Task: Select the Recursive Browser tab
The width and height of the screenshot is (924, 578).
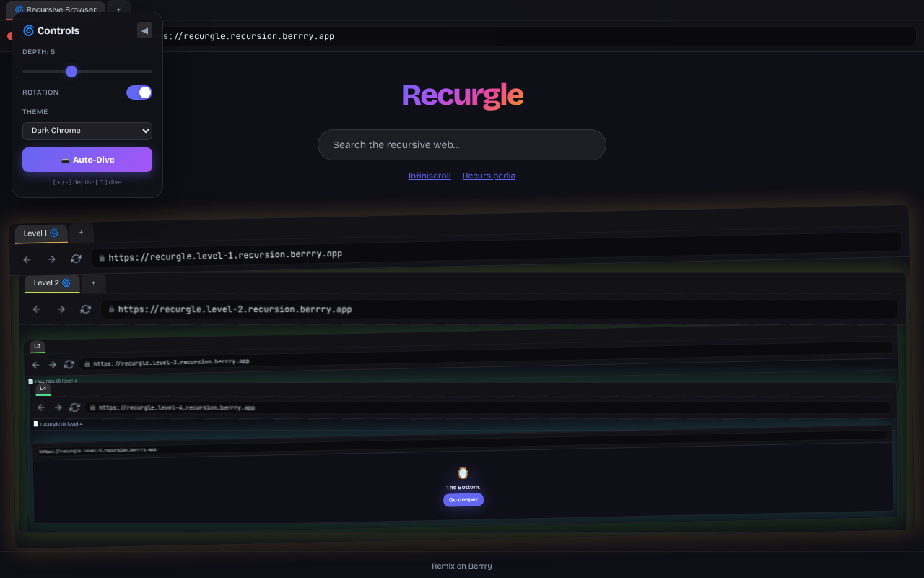Action: 56,9
